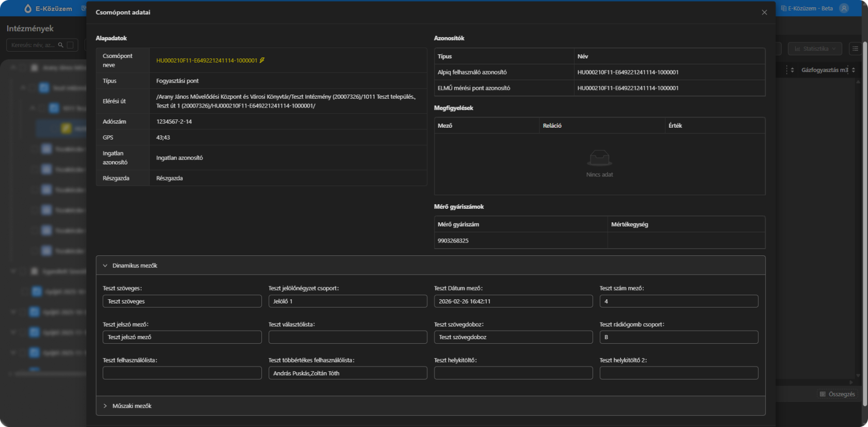Open the user profile avatar icon
The height and width of the screenshot is (427, 868).
(x=844, y=8)
